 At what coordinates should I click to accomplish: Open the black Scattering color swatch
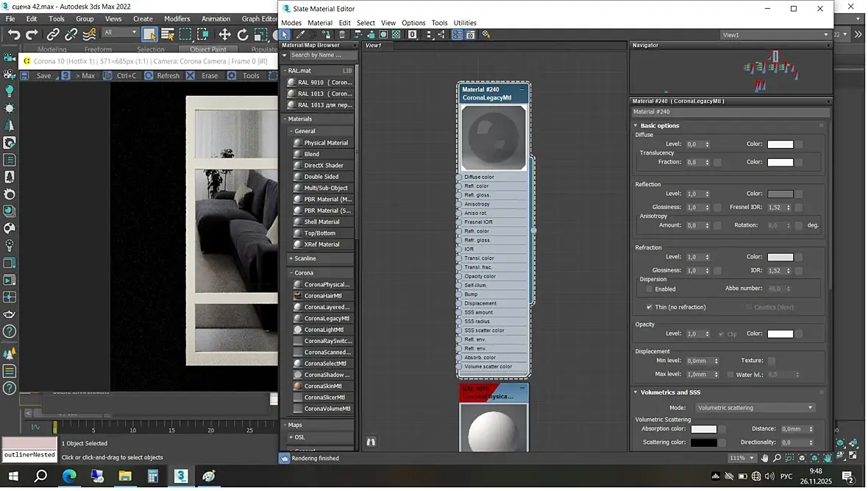point(704,443)
